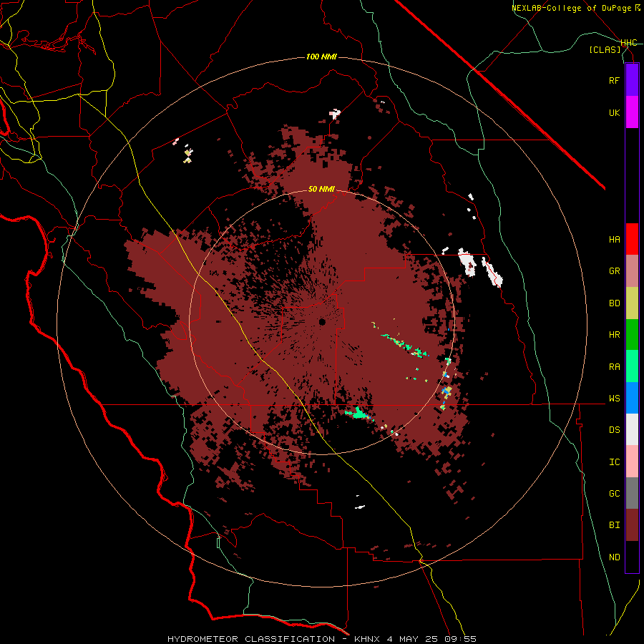Image resolution: width=644 pixels, height=644 pixels.
Task: Click the RF legend label
Action: (614, 80)
